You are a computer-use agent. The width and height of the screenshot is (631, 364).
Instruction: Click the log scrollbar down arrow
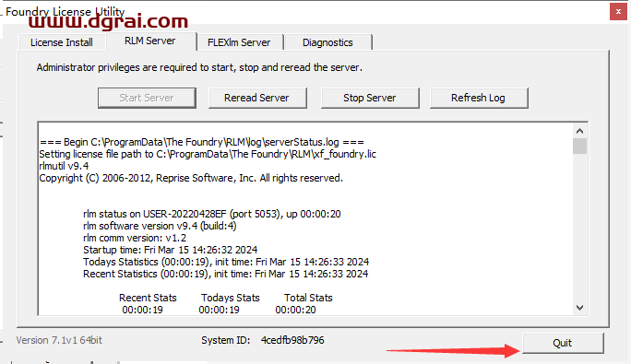579,308
